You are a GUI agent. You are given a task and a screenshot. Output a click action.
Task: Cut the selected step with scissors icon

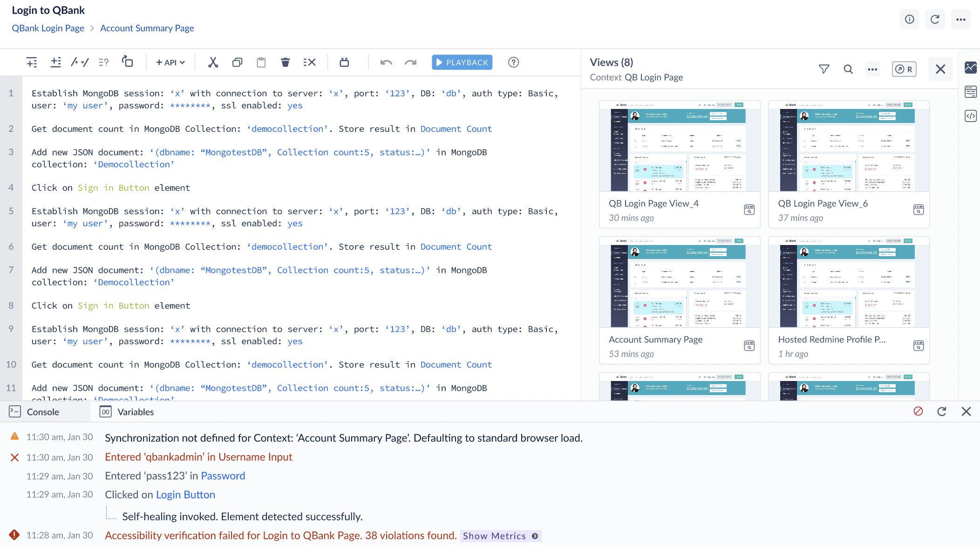[213, 62]
